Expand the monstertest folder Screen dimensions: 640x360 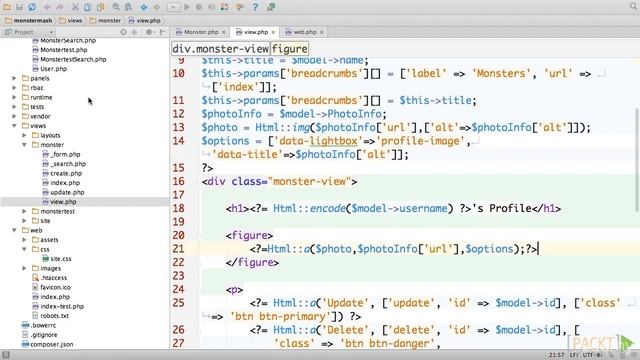point(24,211)
